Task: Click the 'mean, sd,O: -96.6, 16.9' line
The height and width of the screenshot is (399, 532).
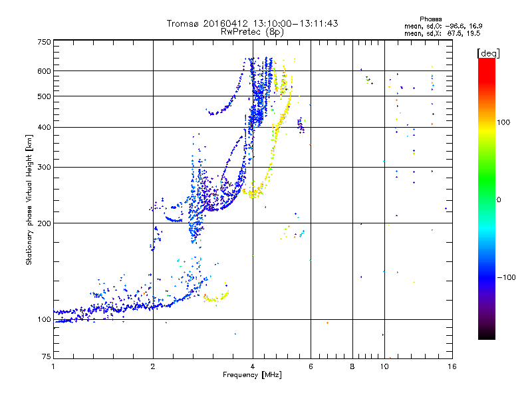Action: [443, 26]
